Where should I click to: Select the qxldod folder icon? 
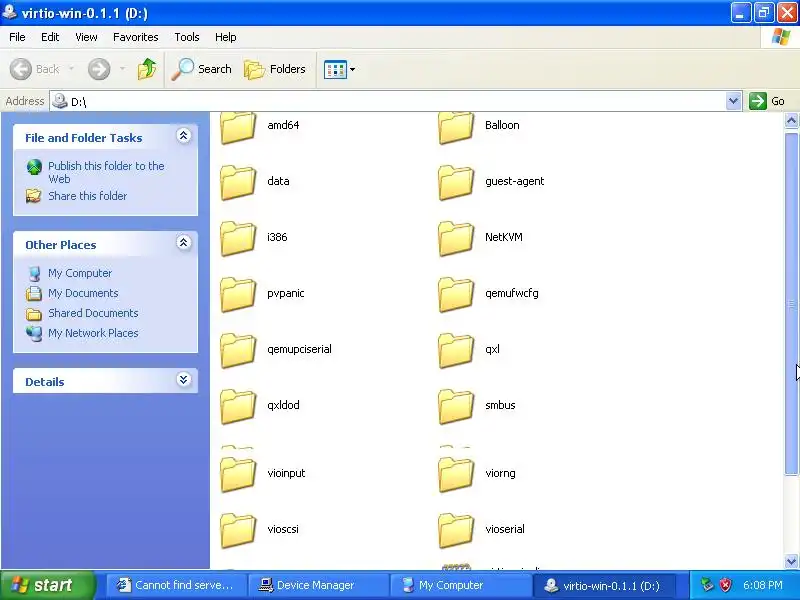pyautogui.click(x=238, y=407)
